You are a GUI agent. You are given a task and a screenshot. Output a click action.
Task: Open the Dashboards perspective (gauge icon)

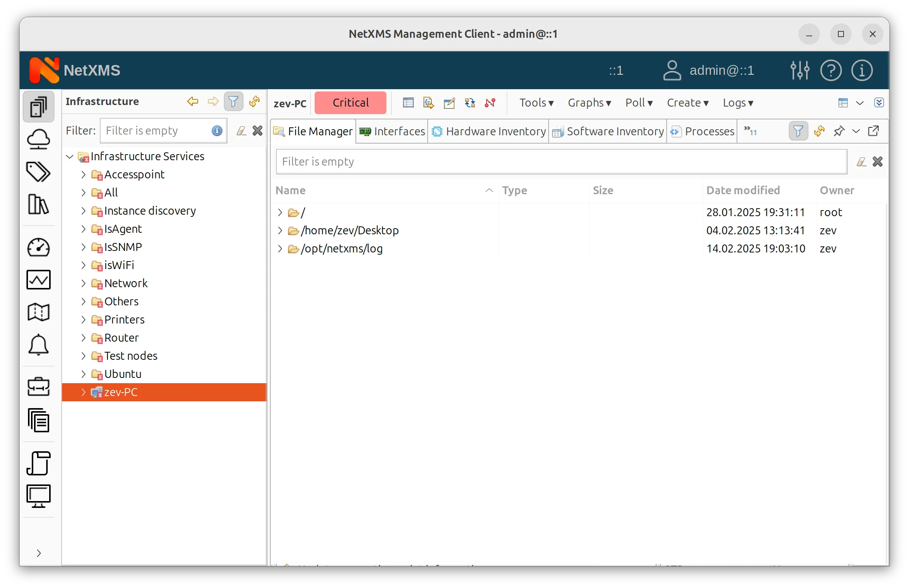[x=39, y=248]
